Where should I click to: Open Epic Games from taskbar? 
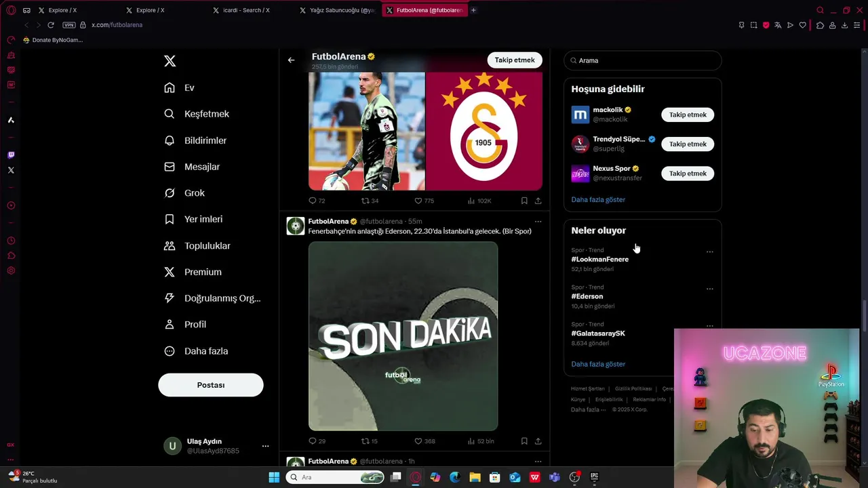[594, 477]
